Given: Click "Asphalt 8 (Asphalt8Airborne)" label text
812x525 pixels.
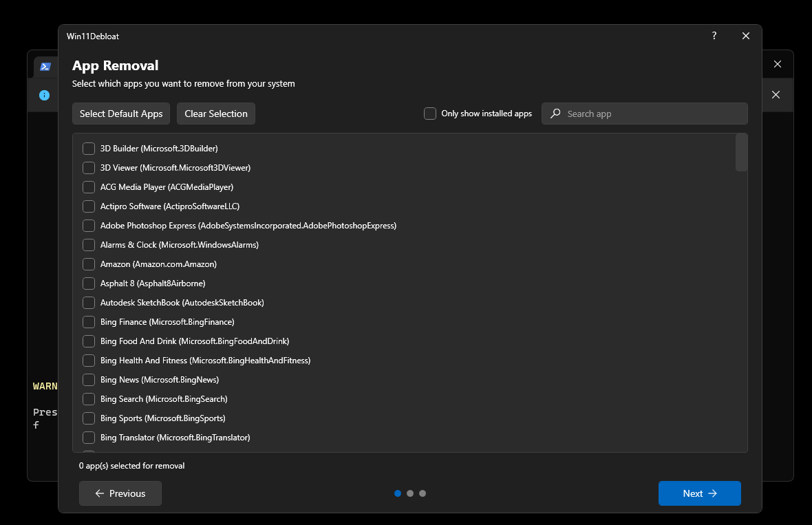Looking at the screenshot, I should [x=153, y=283].
